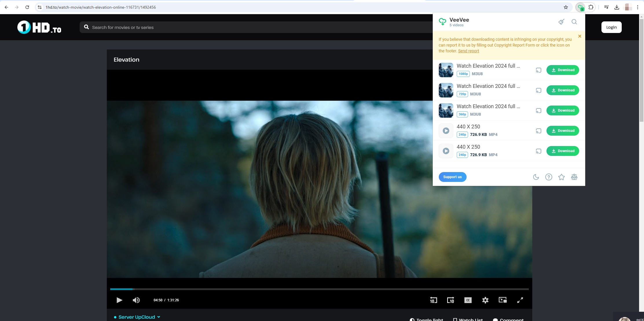Click the VeeVee extension icon in toolbar

point(580,8)
